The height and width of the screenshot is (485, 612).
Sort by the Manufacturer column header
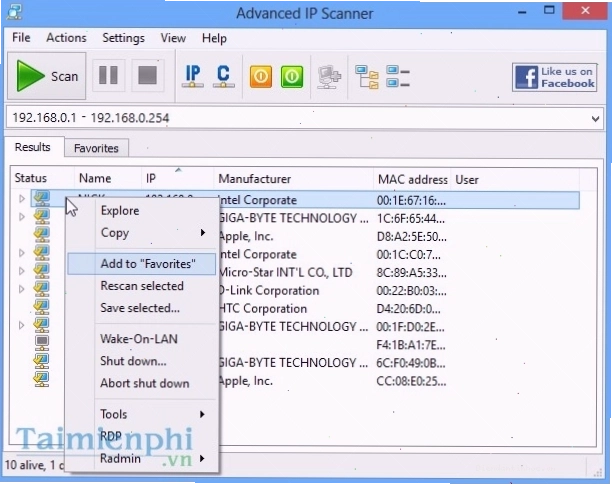click(x=294, y=179)
